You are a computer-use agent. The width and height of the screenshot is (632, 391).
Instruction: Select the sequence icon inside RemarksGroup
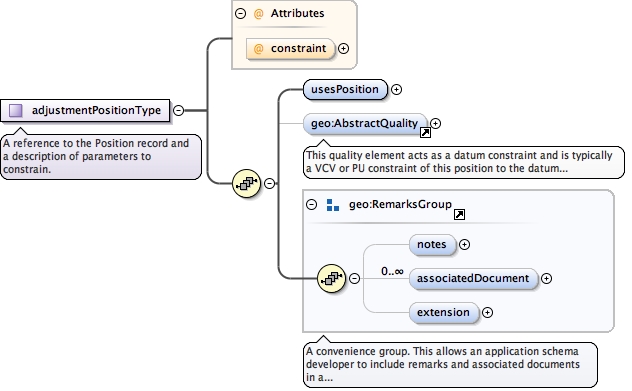[x=332, y=279]
